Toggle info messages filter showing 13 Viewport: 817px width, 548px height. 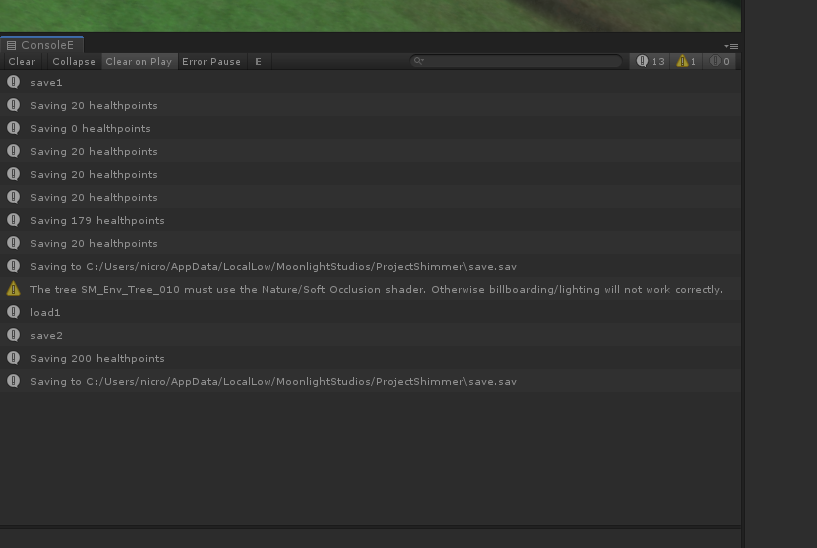(650, 61)
